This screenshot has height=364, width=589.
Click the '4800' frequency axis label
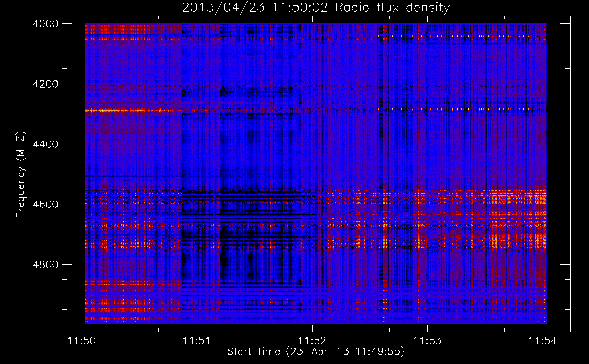46,265
